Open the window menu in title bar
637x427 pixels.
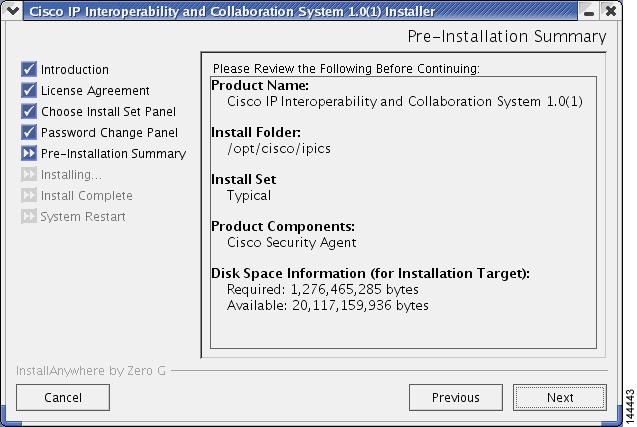tap(11, 11)
